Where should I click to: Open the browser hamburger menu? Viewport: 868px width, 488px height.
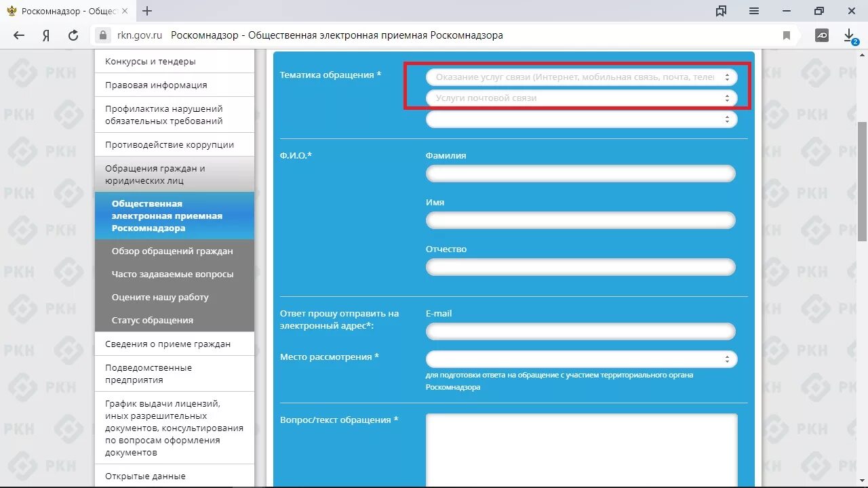tap(754, 11)
